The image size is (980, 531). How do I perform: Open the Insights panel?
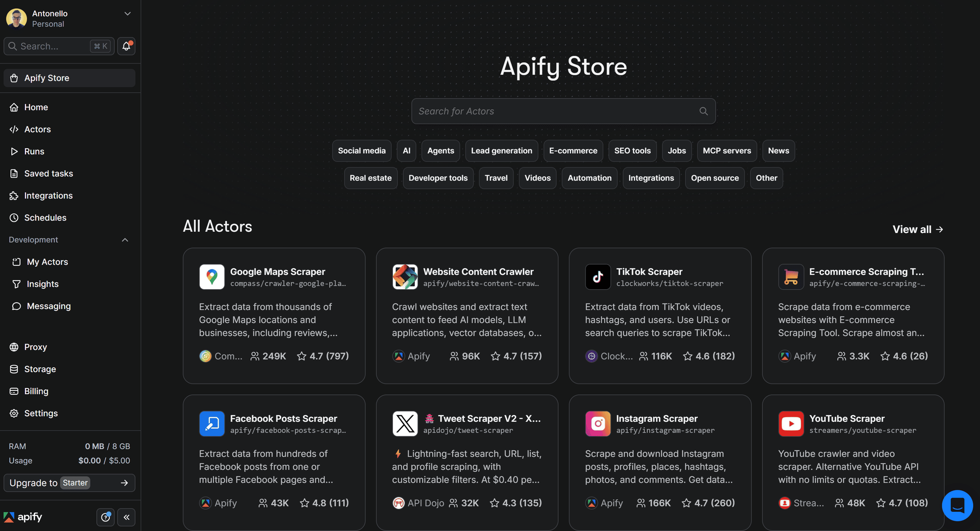tap(42, 283)
